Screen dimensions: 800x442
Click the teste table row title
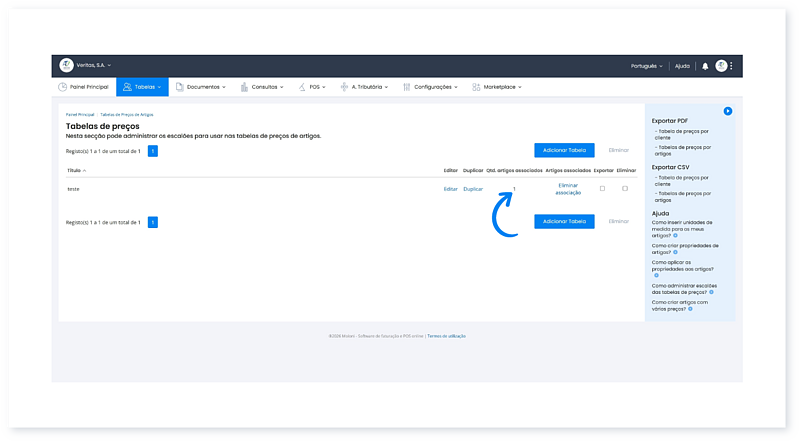(73, 189)
